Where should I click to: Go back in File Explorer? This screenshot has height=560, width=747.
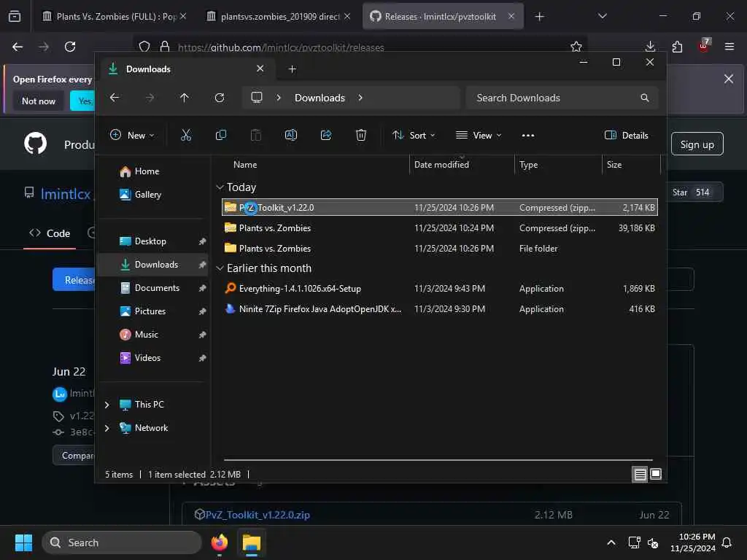115,98
